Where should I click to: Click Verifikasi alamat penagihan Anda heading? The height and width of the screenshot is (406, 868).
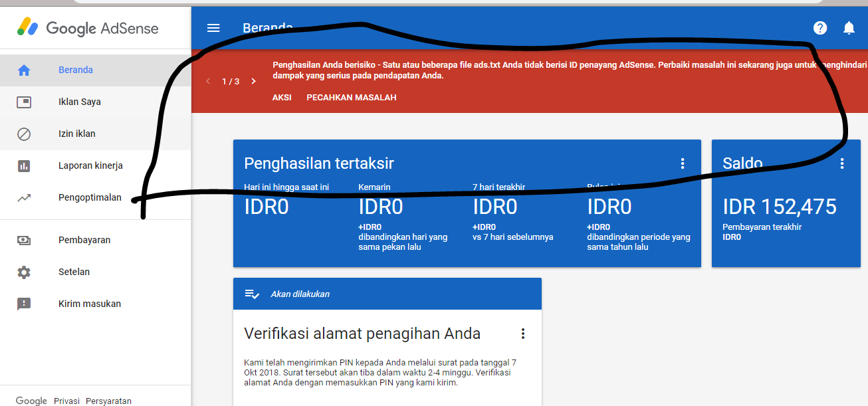point(362,334)
